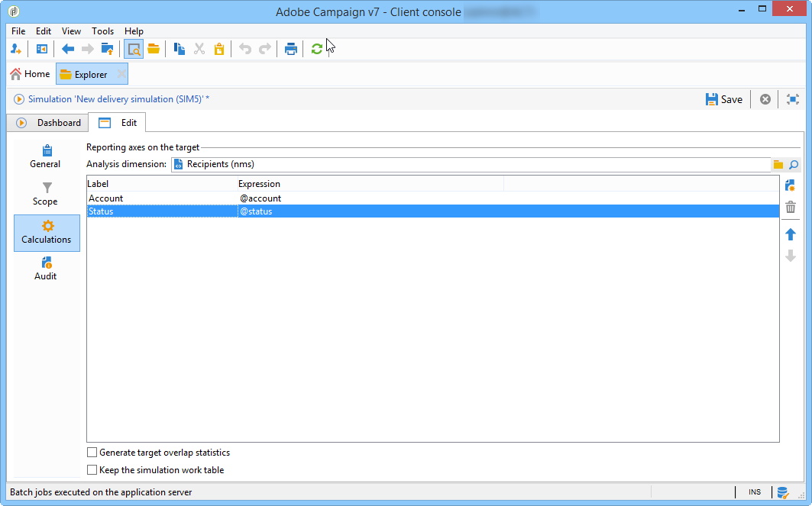Open the Help menu
The height and width of the screenshot is (506, 812).
pyautogui.click(x=134, y=31)
